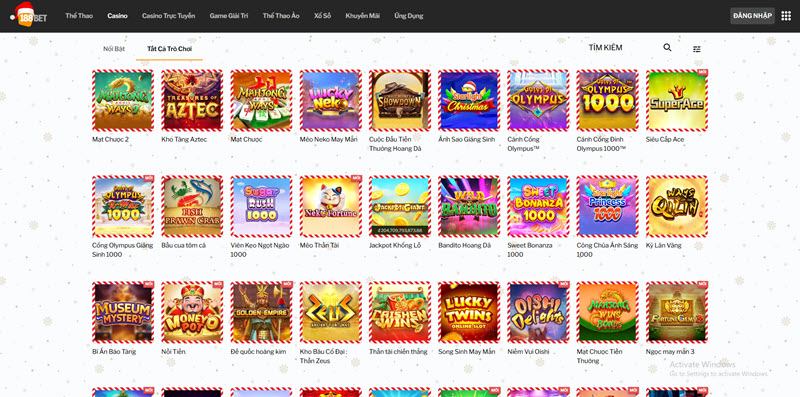
Task: Launch the Fish Prawn Crab game
Action: pos(192,207)
